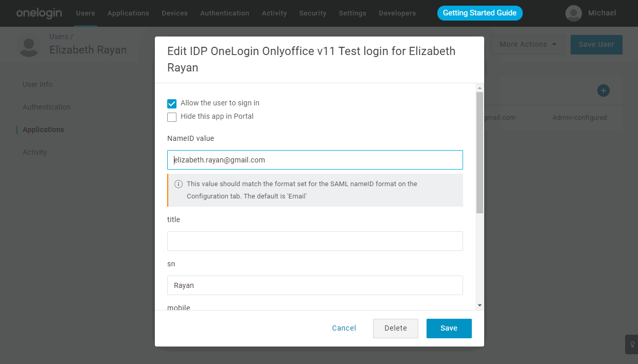Click the lightbulb help icon at bottom right

[631, 344]
